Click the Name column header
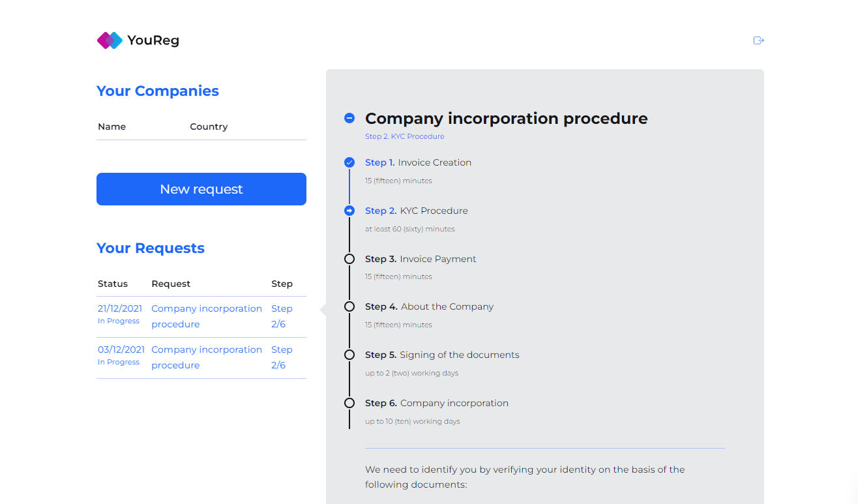Viewport: 858px width, 504px height. tap(111, 126)
